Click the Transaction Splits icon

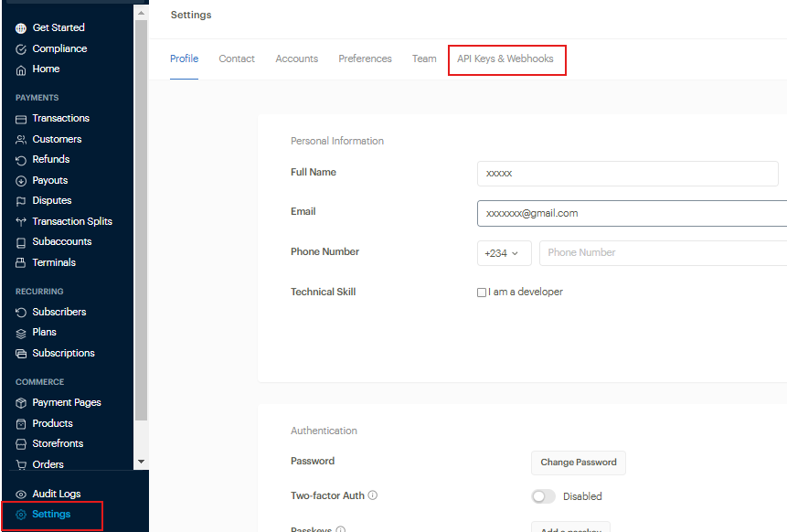tap(21, 222)
